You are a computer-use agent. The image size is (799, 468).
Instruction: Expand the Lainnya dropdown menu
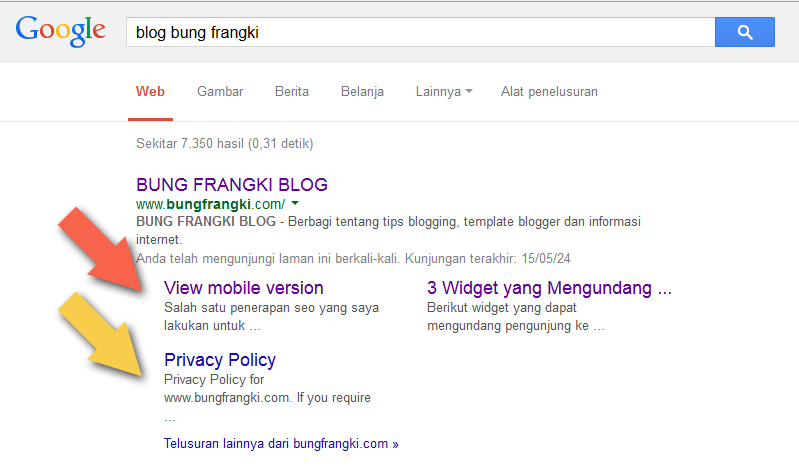coord(444,92)
